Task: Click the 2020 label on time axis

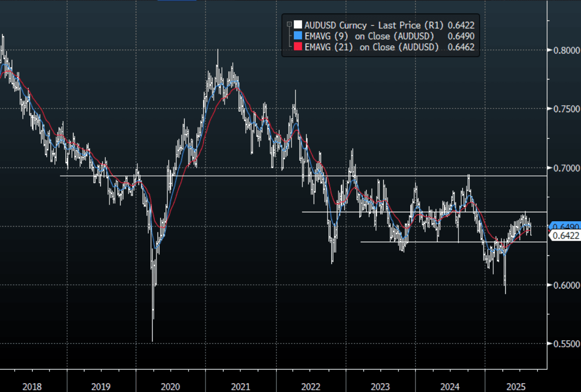Action: point(171,387)
